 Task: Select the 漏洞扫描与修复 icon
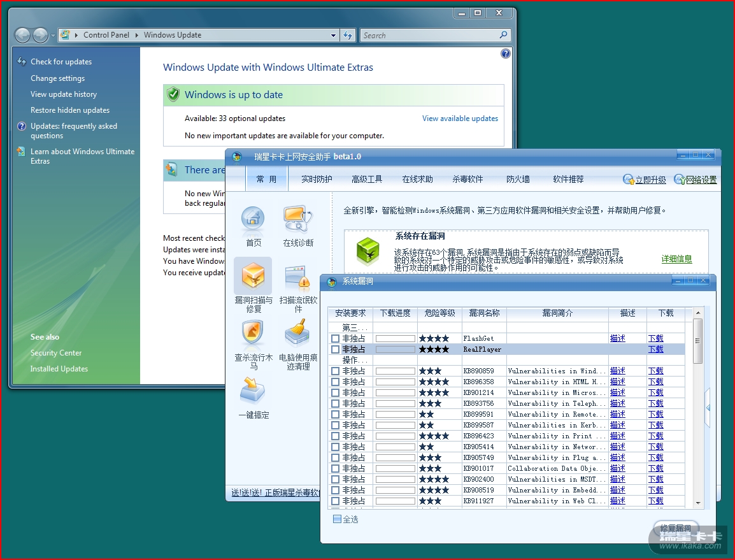coord(253,275)
